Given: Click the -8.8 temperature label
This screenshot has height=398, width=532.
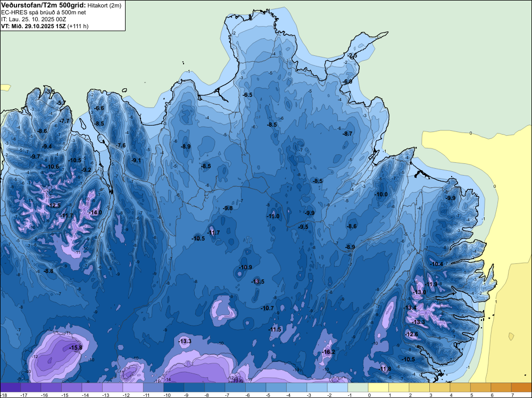Looking at the screenshot, I should pos(48,271).
